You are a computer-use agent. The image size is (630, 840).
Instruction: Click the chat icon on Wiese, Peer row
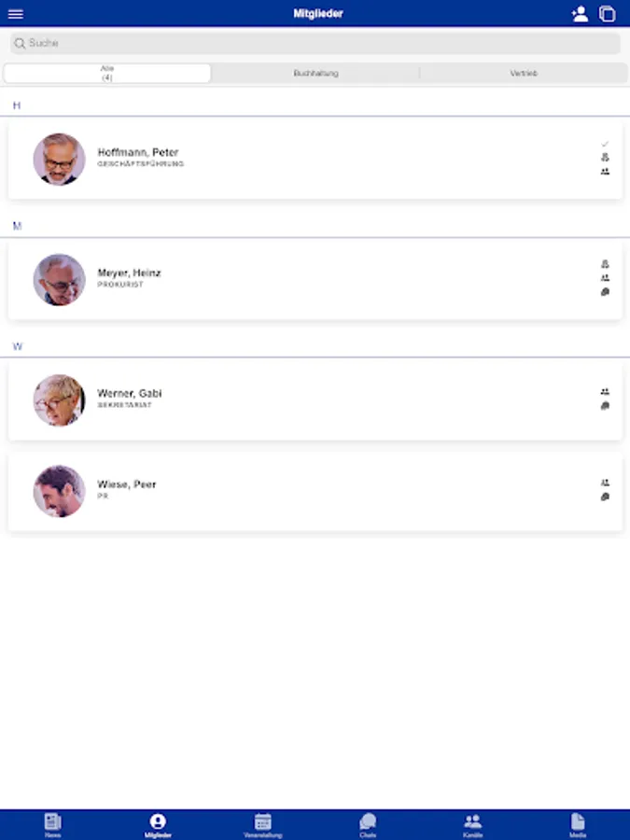point(605,497)
